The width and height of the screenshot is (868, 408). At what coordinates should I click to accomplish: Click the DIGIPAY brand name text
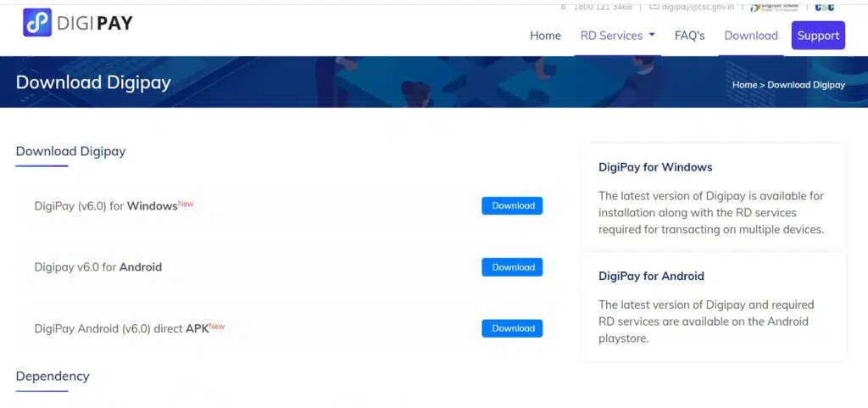(x=95, y=23)
